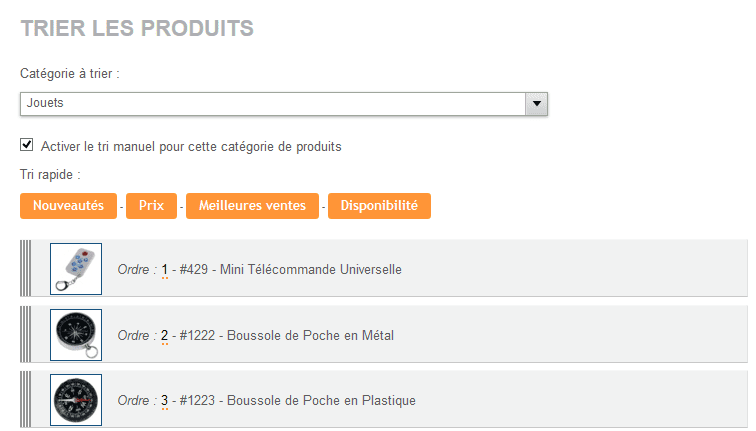
Task: Select the Boussole de Poche en Métal row
Action: coord(384,334)
